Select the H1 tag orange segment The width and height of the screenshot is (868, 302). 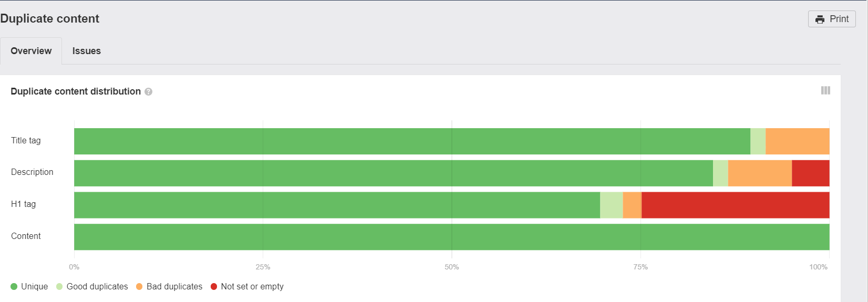pos(632,205)
